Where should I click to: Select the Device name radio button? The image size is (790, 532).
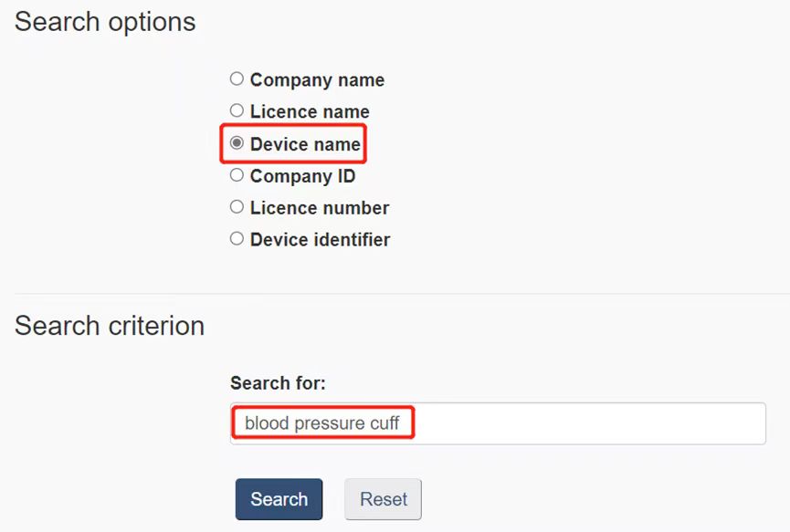tap(237, 143)
